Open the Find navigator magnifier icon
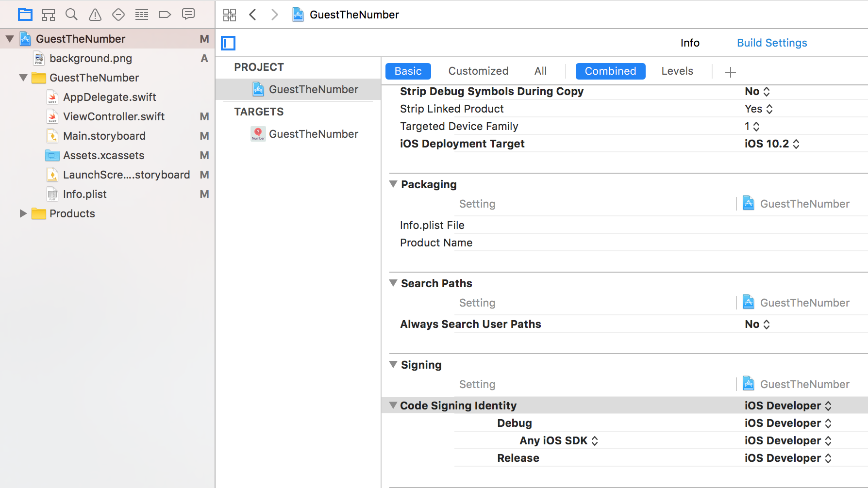Viewport: 868px width, 488px height. click(71, 15)
